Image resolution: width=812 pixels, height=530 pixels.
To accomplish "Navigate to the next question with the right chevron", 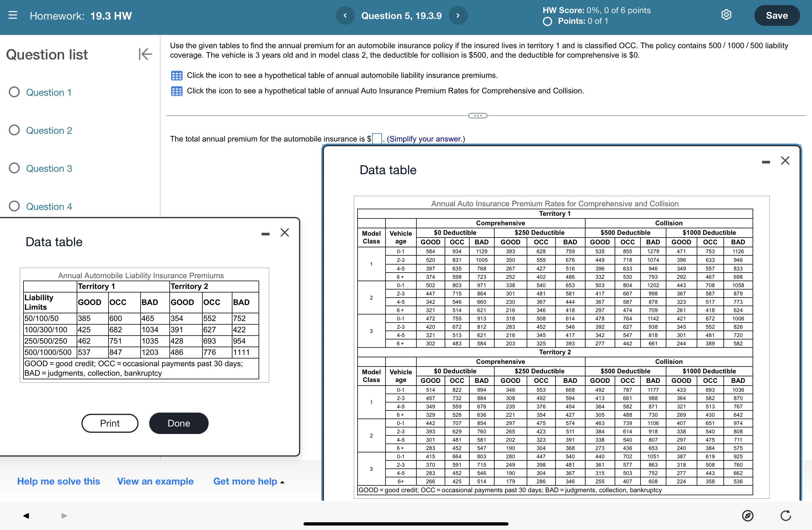I will [458, 15].
